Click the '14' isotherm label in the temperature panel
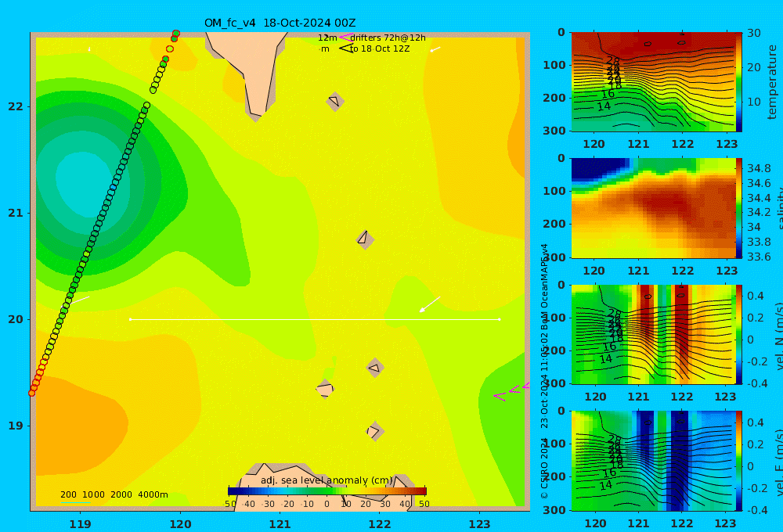This screenshot has width=783, height=532. click(604, 106)
